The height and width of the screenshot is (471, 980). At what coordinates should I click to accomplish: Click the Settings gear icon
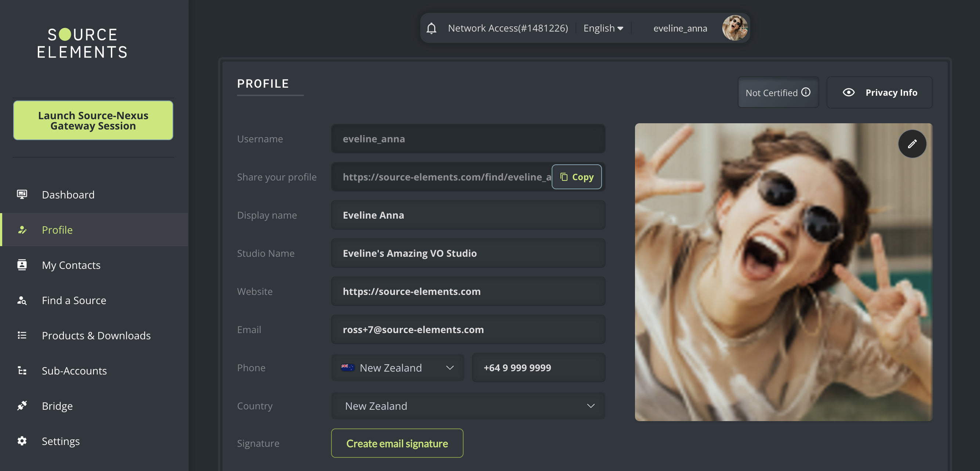point(22,441)
